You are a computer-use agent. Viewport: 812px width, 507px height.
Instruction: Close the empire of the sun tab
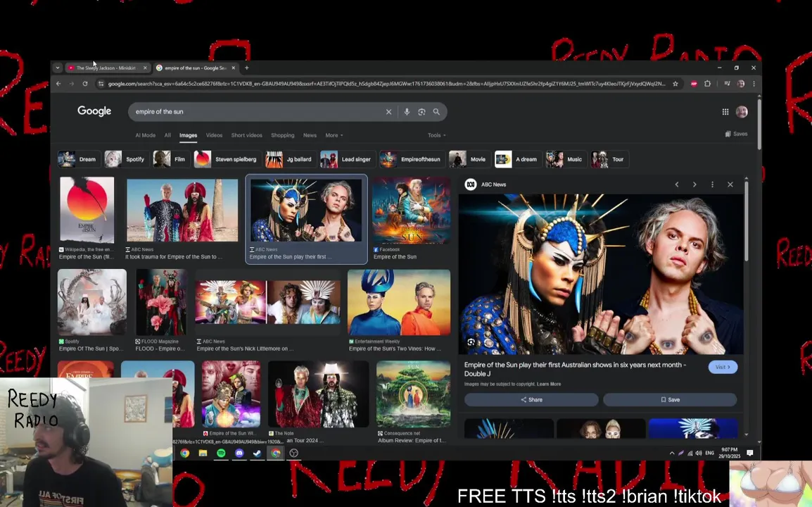click(234, 68)
